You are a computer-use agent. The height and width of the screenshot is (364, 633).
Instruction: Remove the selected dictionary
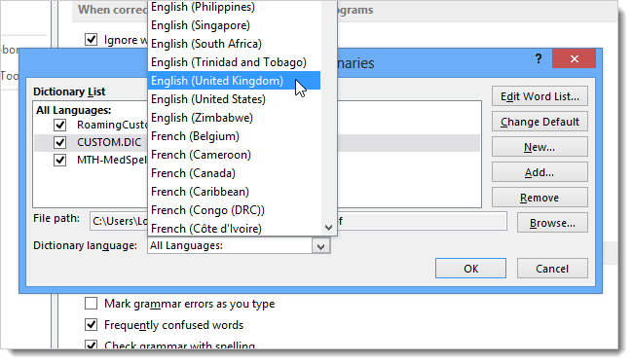(x=540, y=199)
